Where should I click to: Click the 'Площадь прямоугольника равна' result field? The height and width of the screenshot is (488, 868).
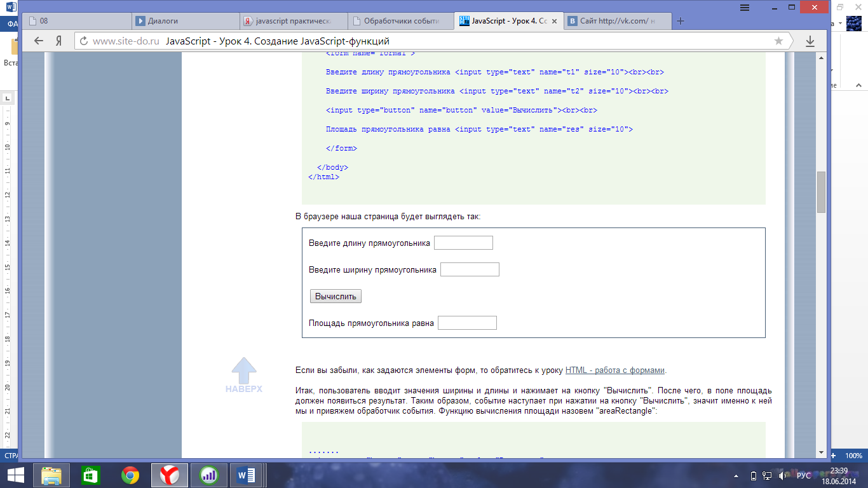[x=467, y=323]
